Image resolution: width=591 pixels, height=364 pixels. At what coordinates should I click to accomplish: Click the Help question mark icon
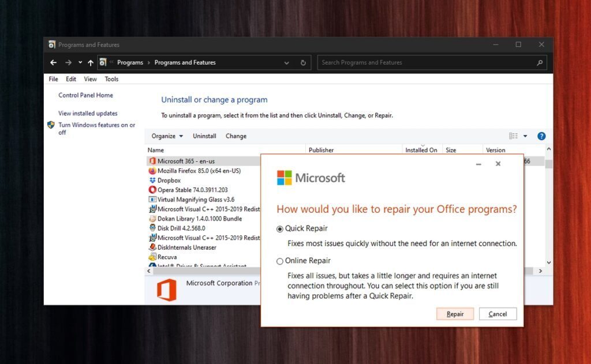click(541, 136)
